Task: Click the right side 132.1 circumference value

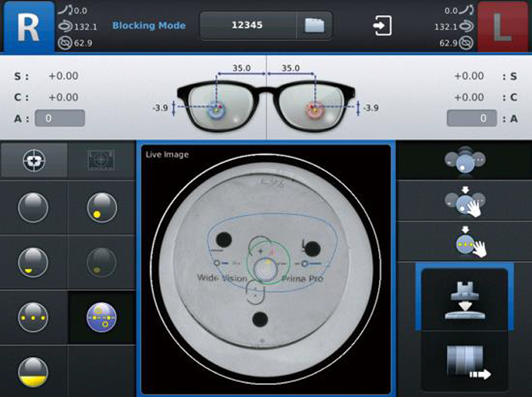Action: click(x=85, y=27)
